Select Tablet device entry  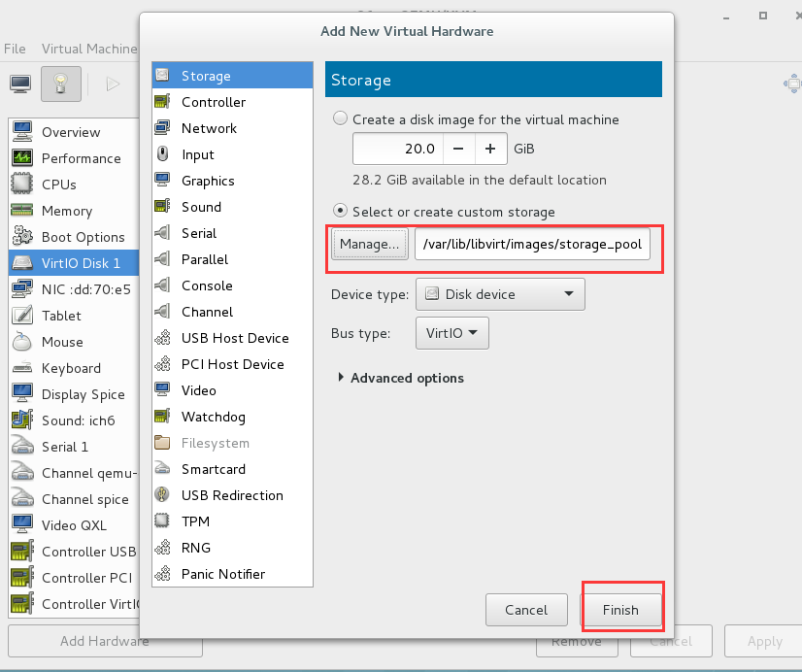tap(74, 316)
